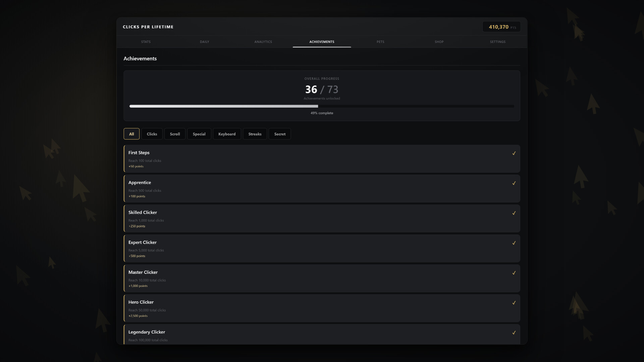Image resolution: width=644 pixels, height=362 pixels.
Task: Click 'Reach 500 total clicks' description
Action: pos(145,190)
